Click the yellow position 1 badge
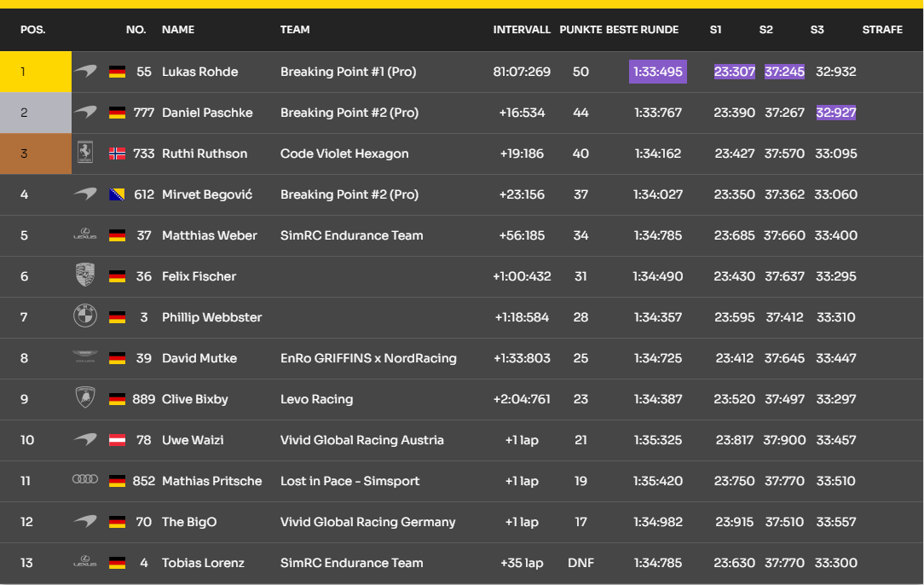Screen dimensions: 924x585 point(36,72)
